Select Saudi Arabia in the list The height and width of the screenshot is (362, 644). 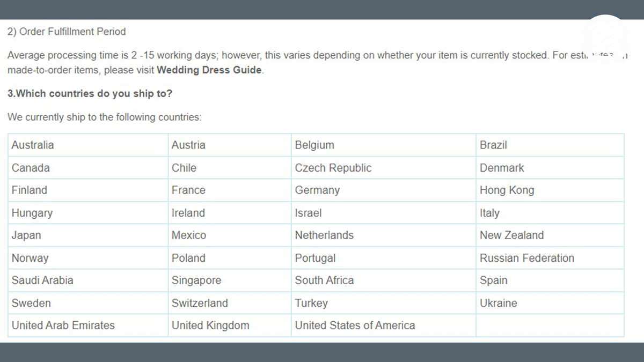[42, 280]
